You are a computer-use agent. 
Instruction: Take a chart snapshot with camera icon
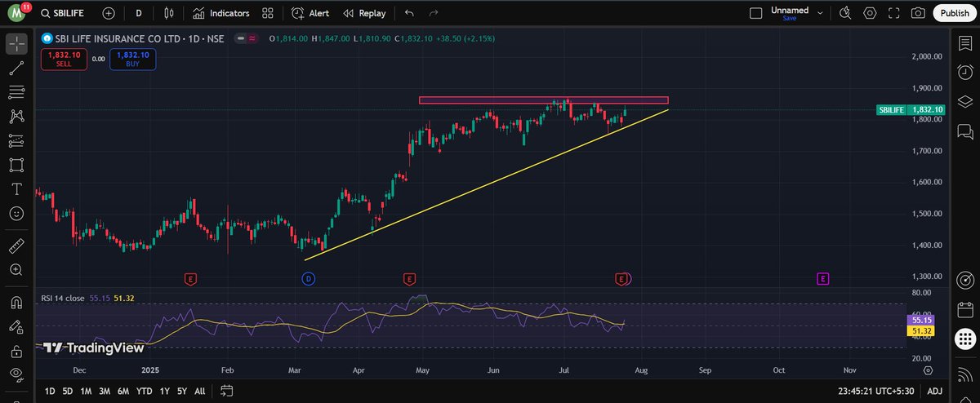tap(919, 13)
